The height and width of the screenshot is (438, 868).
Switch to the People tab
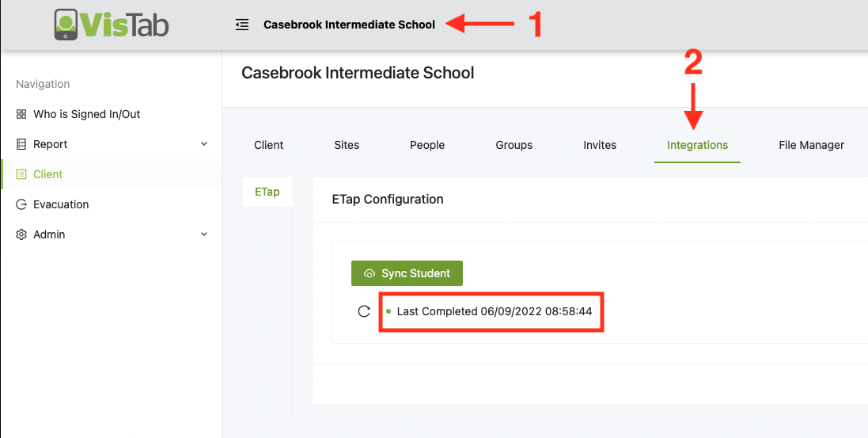[x=427, y=145]
